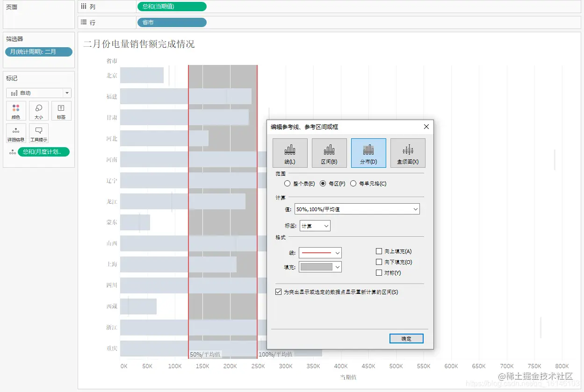Open the 颜色 color marks card
This screenshot has height=392, width=584.
[16, 111]
